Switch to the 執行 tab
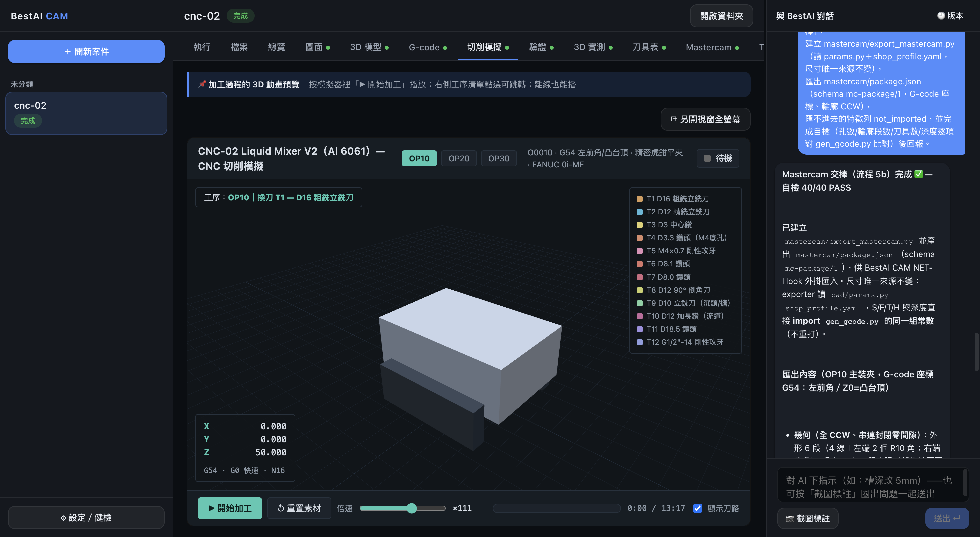The width and height of the screenshot is (980, 537). coord(202,47)
